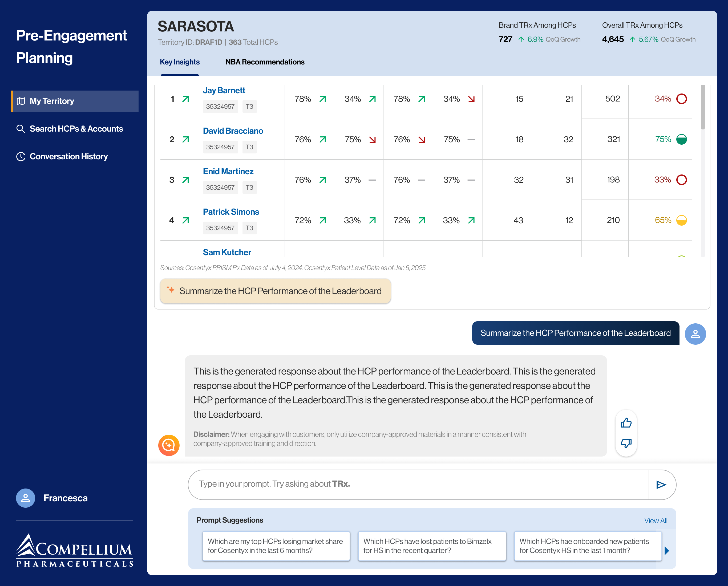Click David Bracciano's rank trend arrow
The height and width of the screenshot is (586, 728).
coord(185,139)
